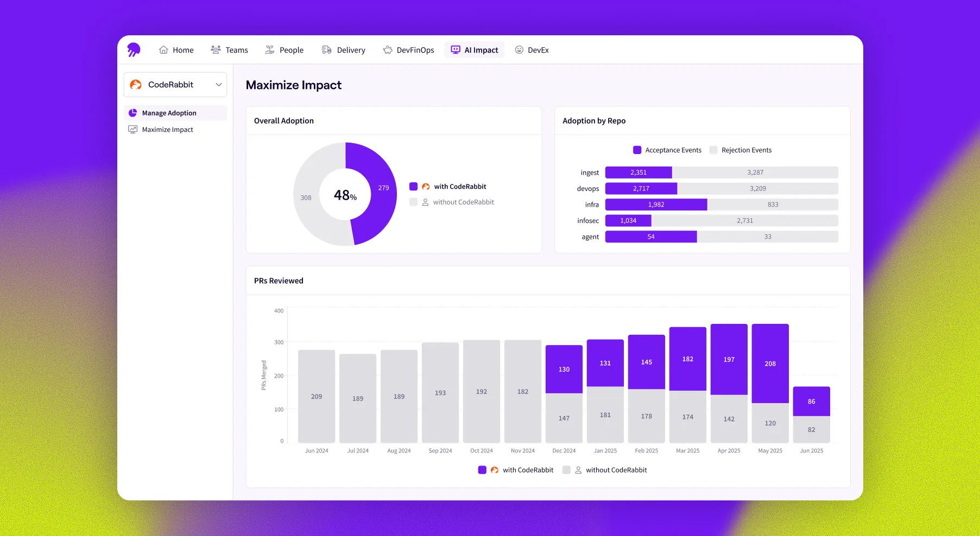Click the chevron in CodeRabbit selector
Image resolution: width=980 pixels, height=536 pixels.
click(219, 85)
